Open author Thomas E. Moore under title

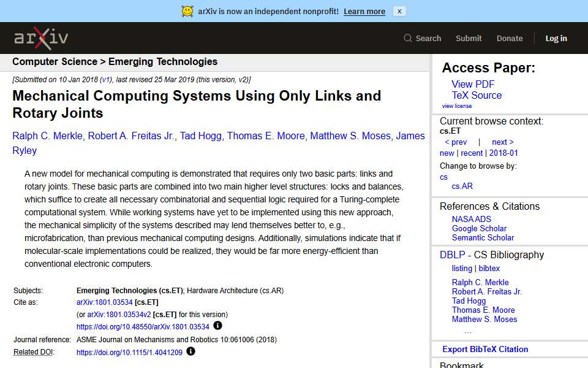click(x=266, y=136)
